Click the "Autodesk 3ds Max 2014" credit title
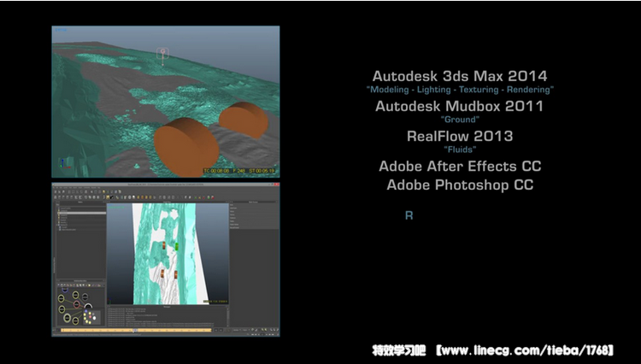641x364 pixels. tap(460, 76)
